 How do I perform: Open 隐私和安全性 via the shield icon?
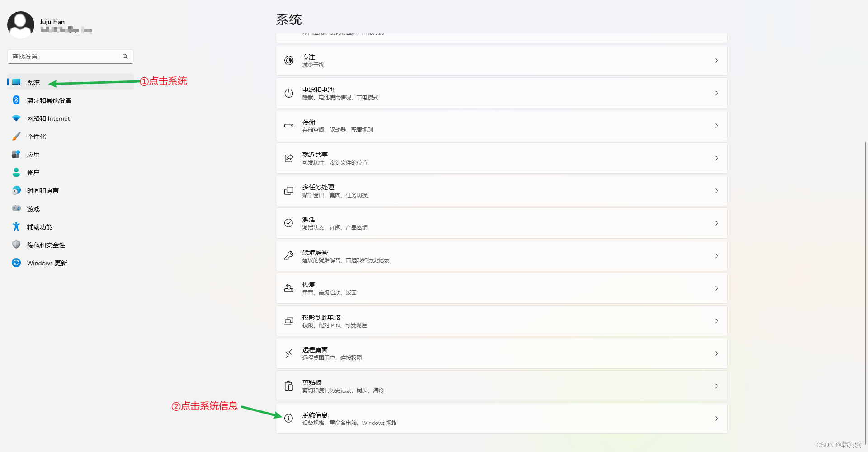pyautogui.click(x=16, y=245)
